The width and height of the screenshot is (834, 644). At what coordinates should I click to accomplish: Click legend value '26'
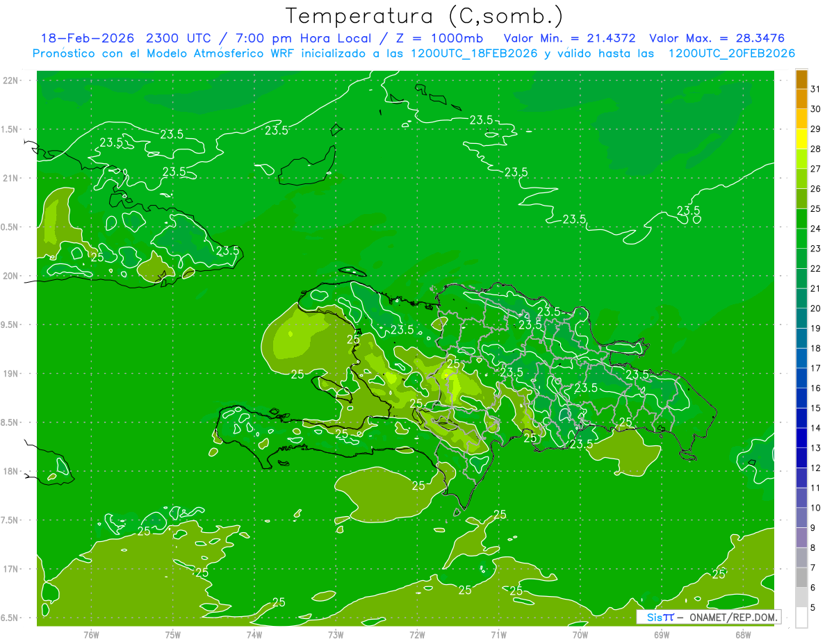click(x=815, y=189)
